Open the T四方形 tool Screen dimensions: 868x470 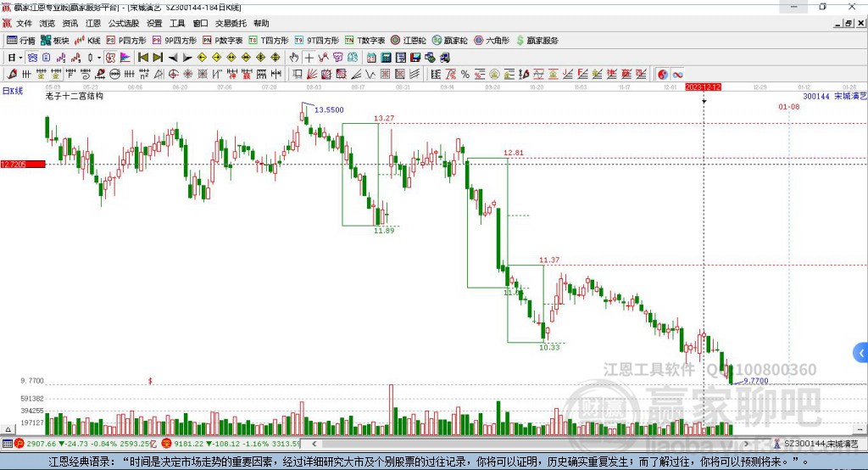(x=269, y=41)
